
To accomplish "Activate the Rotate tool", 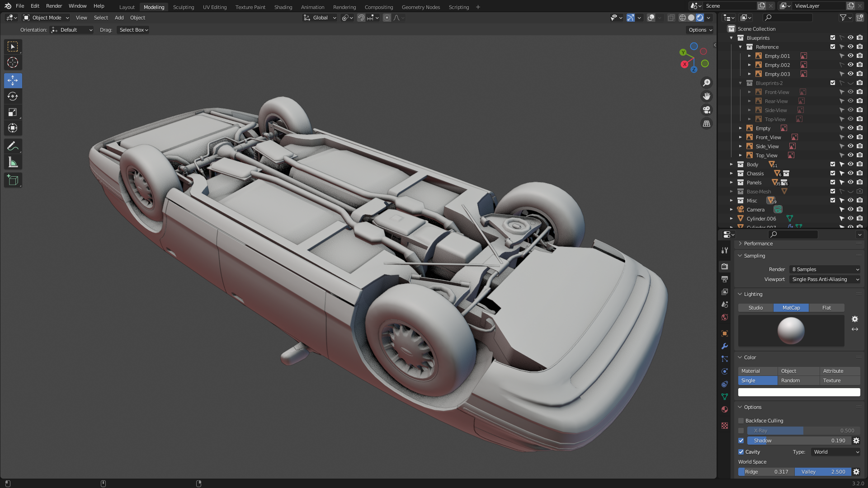I will [13, 96].
